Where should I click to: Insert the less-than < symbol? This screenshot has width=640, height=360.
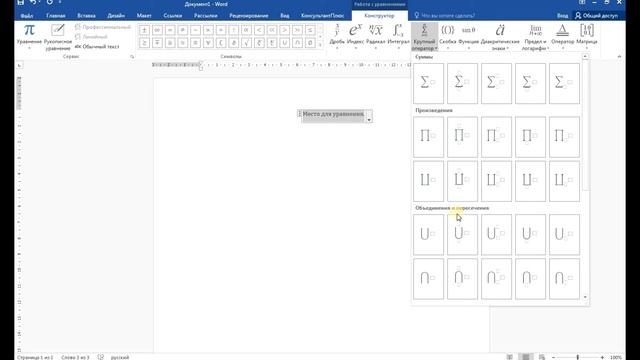(259, 30)
